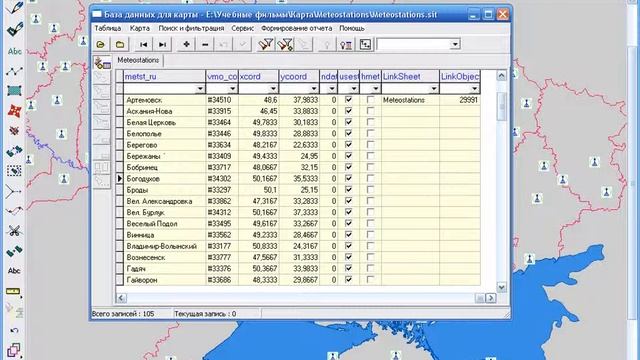Open the Формирование отчета menu

[x=297, y=28]
